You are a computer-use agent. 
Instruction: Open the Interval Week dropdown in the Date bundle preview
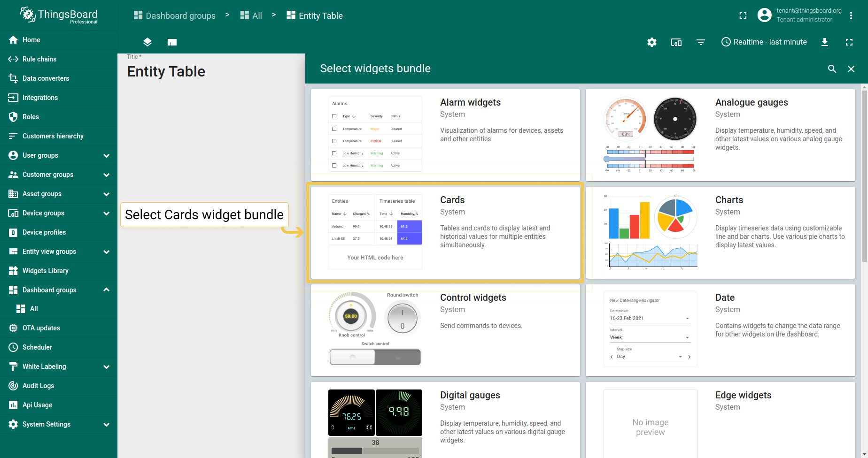pyautogui.click(x=650, y=337)
